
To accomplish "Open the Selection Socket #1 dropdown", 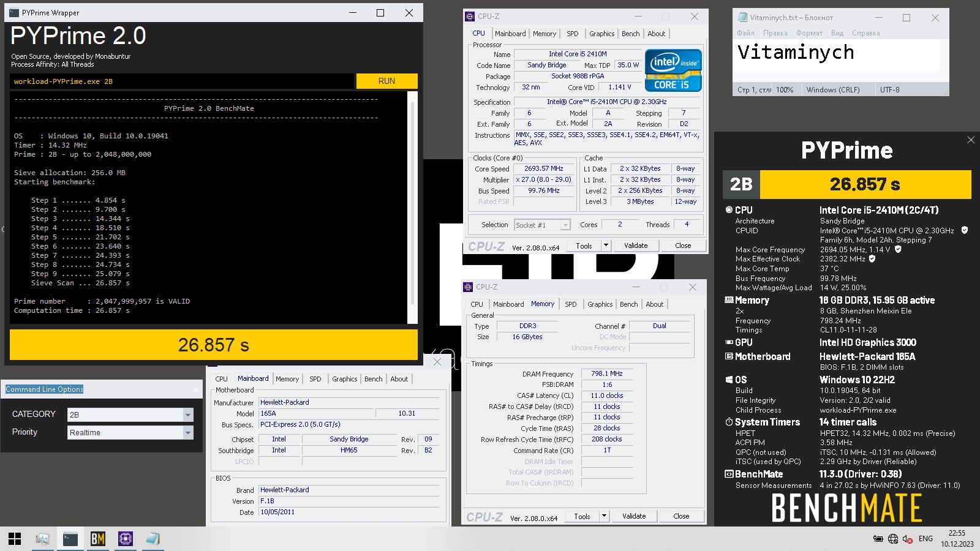I will (565, 225).
